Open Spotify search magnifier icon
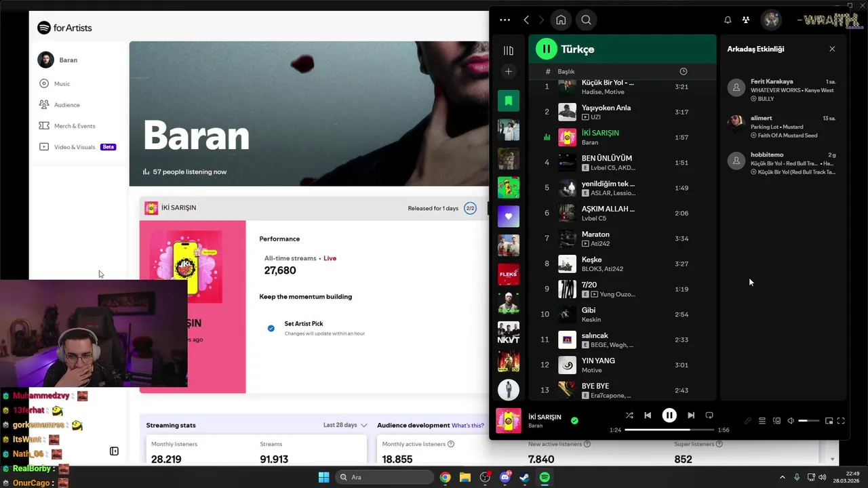Image resolution: width=868 pixels, height=488 pixels. point(587,20)
